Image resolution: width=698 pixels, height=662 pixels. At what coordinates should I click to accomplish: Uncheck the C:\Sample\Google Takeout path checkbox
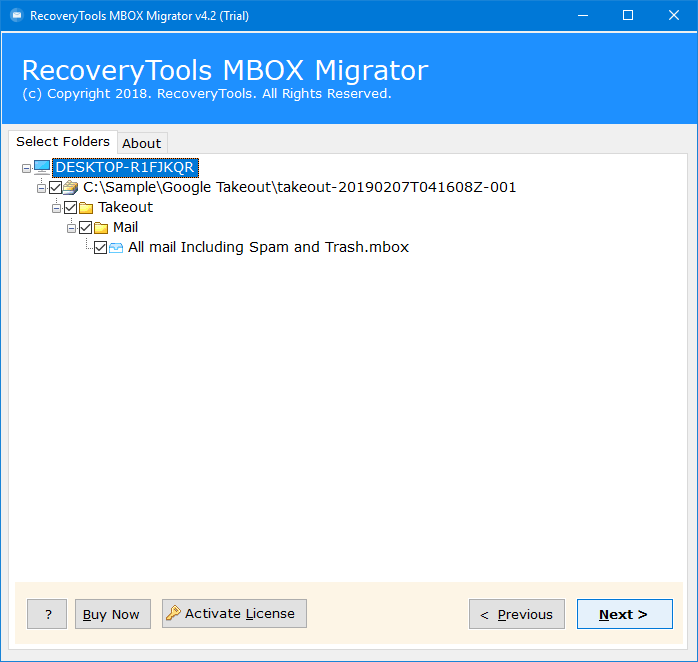(56, 187)
